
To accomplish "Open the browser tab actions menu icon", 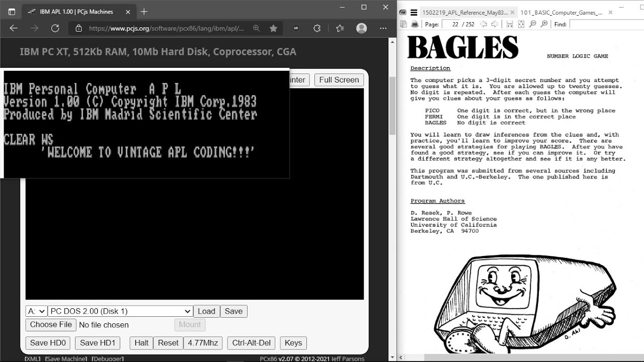I will [12, 12].
